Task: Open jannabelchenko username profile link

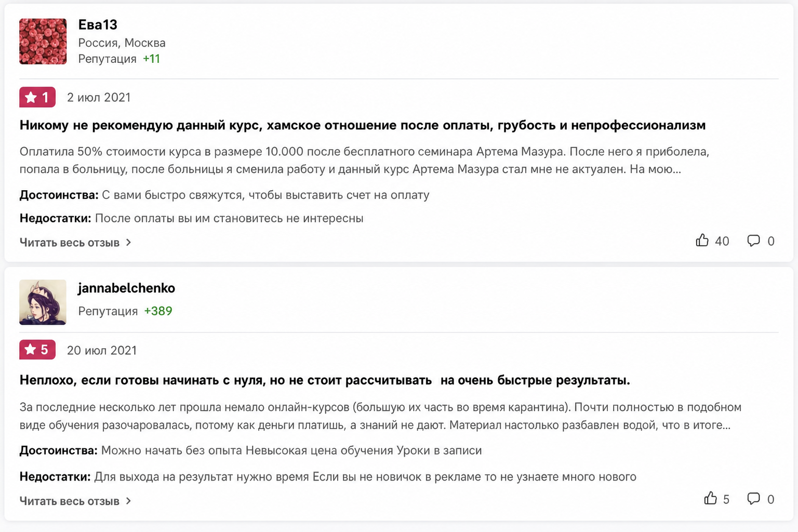Action: [x=126, y=288]
